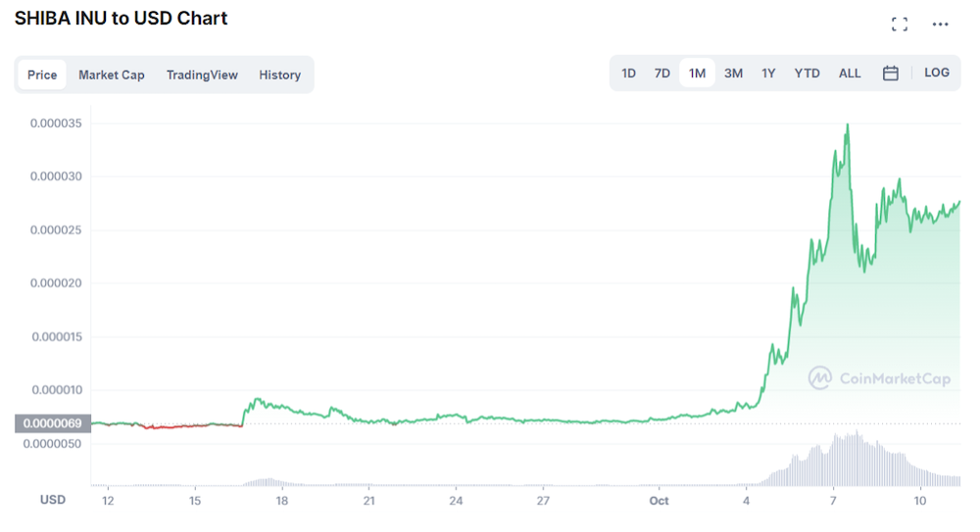Click the price peak near Oct 7
The width and height of the screenshot is (980, 532).
(x=848, y=125)
